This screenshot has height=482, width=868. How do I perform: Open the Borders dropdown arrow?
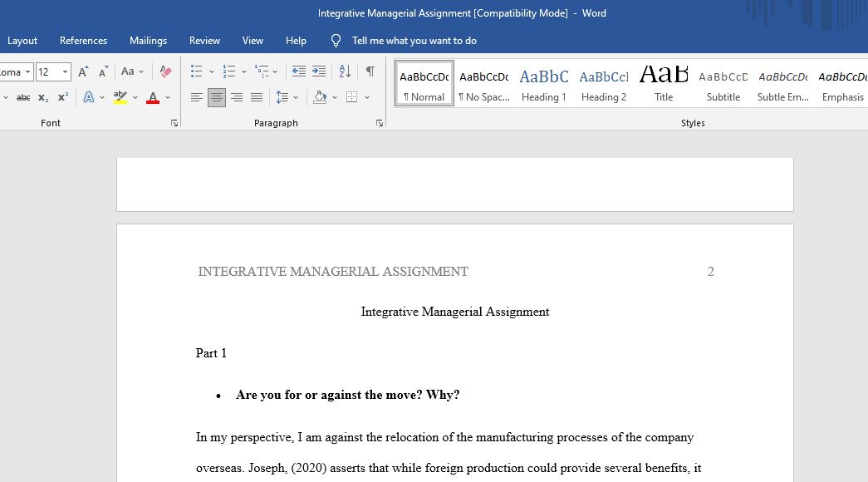366,97
